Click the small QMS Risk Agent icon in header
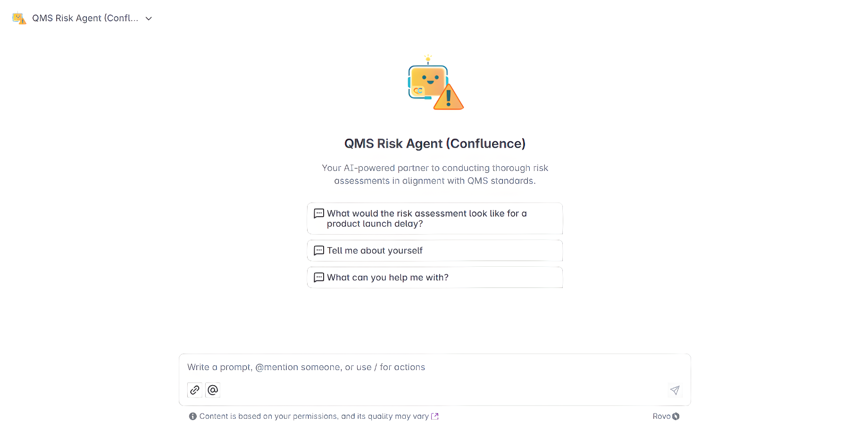This screenshot has width=868, height=422. [x=19, y=18]
